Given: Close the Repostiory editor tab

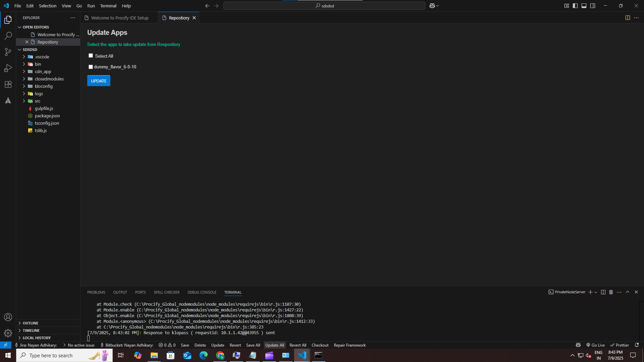Looking at the screenshot, I should [x=194, y=18].
